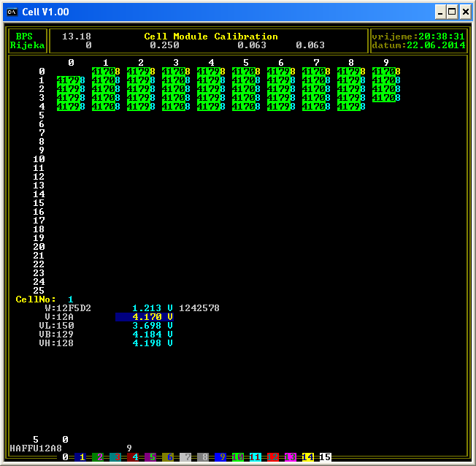Select the cell in row 3, column 9

pyautogui.click(x=386, y=98)
